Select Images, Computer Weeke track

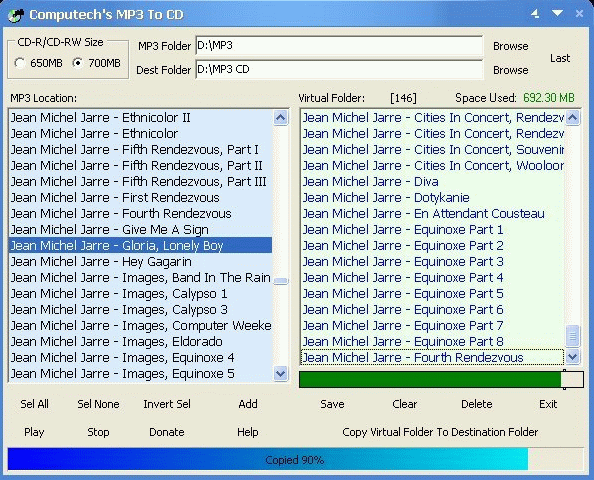[x=140, y=326]
